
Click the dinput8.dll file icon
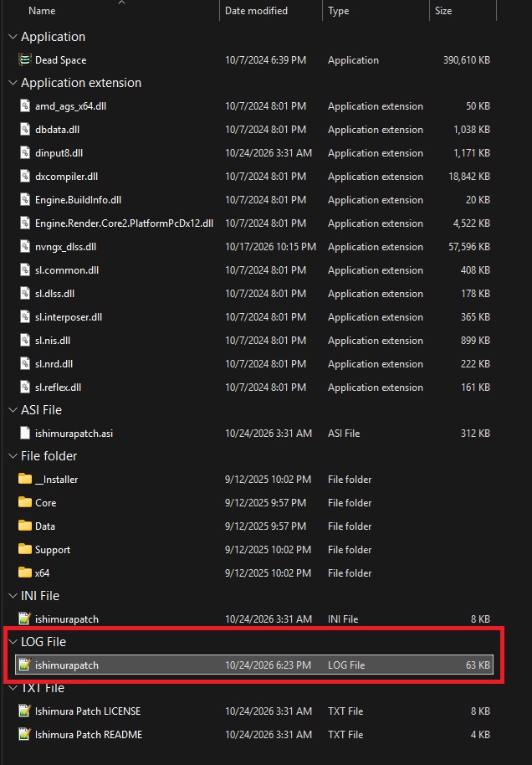[25, 152]
